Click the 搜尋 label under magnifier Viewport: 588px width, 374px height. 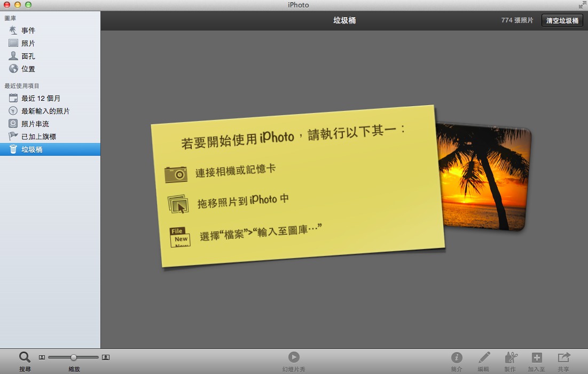click(x=25, y=369)
